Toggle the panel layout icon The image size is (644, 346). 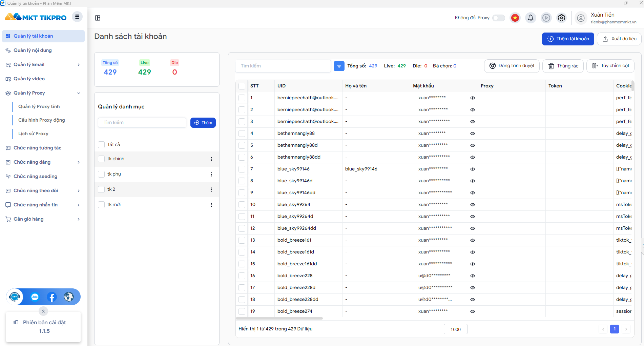point(98,18)
